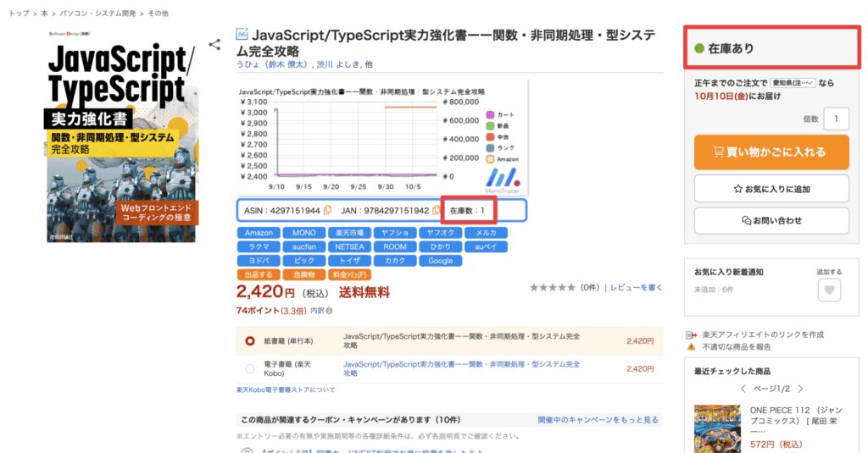Screen dimensions: 868x453
Task: Click the heart icon for new arrival notifications
Action: (829, 290)
